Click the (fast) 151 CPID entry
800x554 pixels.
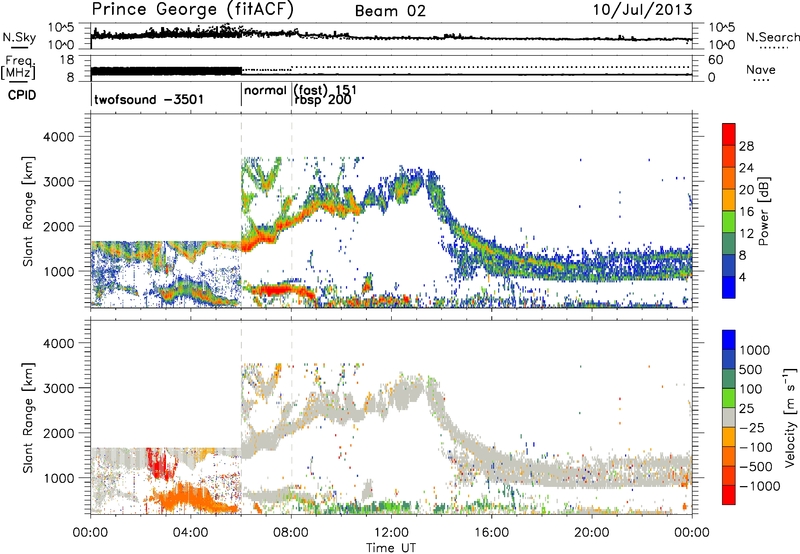(325, 90)
